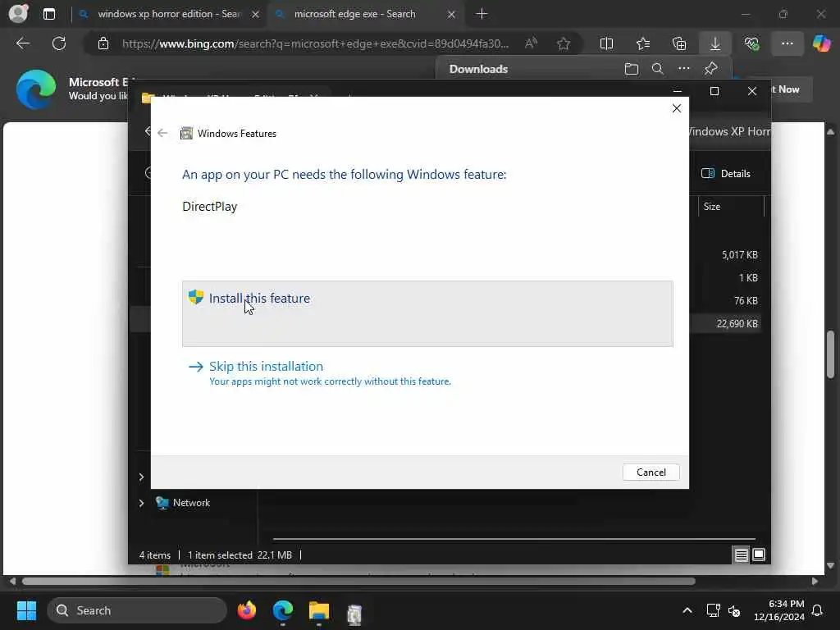
Task: Click Read aloud icon in address bar
Action: (531, 43)
